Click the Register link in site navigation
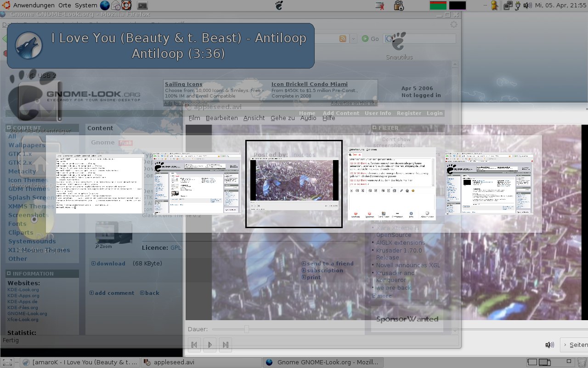 pos(409,113)
